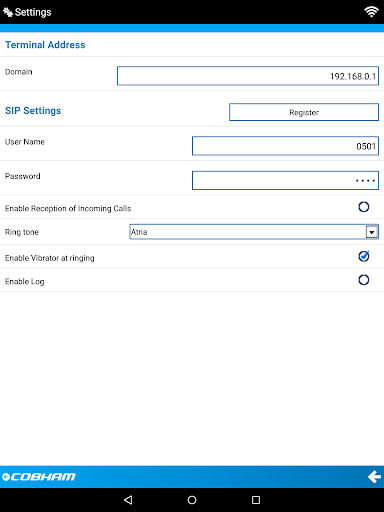Click the Register button
This screenshot has height=512, width=384.
point(304,112)
